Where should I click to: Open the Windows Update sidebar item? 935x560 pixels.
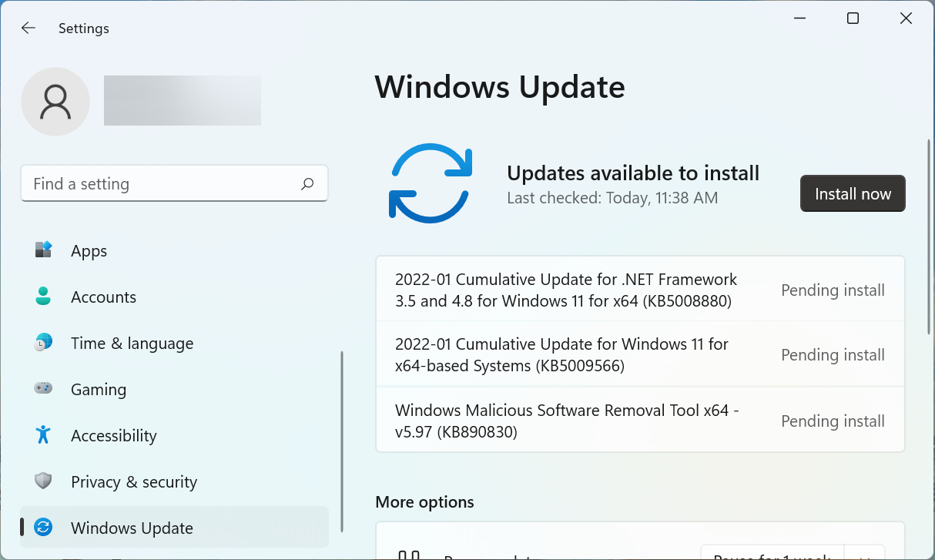click(x=132, y=528)
